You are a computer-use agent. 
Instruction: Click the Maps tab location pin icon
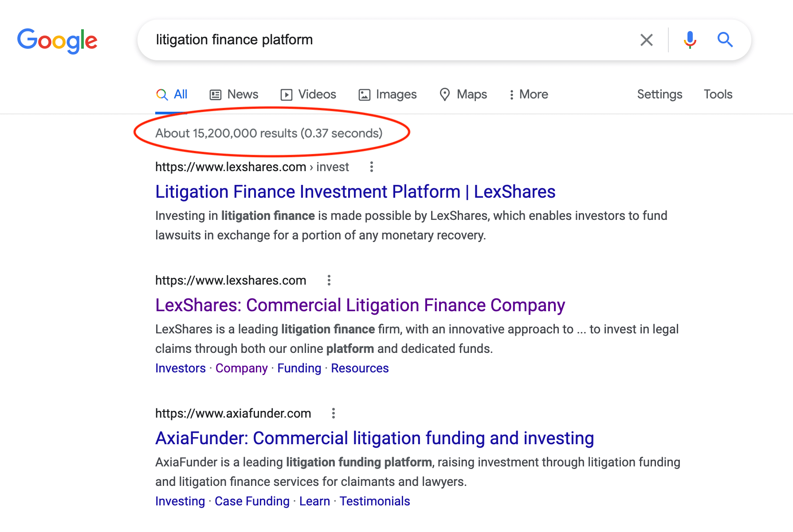click(x=445, y=94)
